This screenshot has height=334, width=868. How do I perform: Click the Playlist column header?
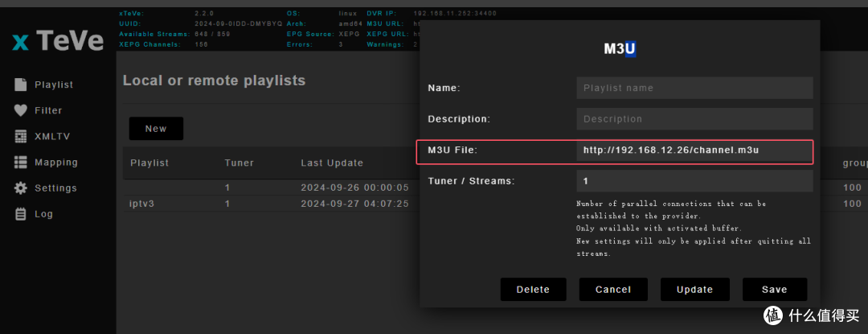pyautogui.click(x=149, y=163)
